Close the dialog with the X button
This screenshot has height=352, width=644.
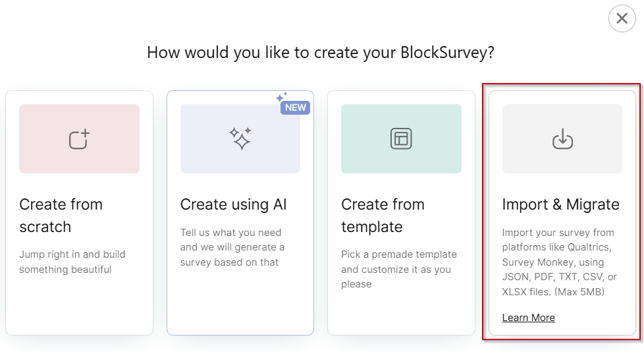click(x=622, y=18)
